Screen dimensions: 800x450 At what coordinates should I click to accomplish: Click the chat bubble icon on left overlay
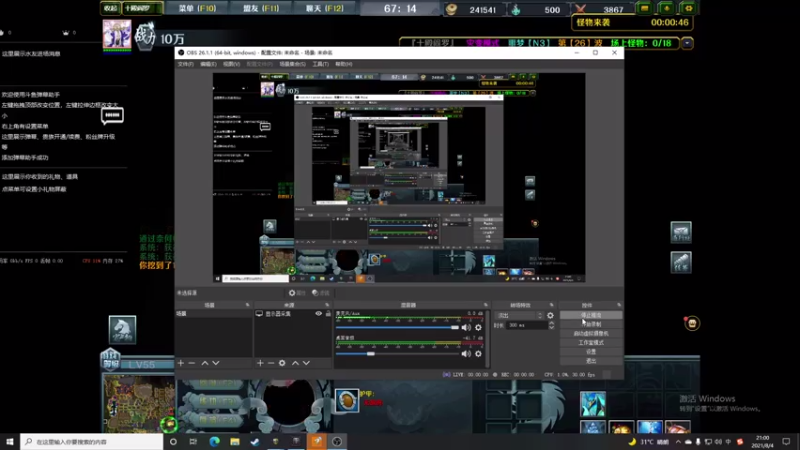tap(112, 116)
